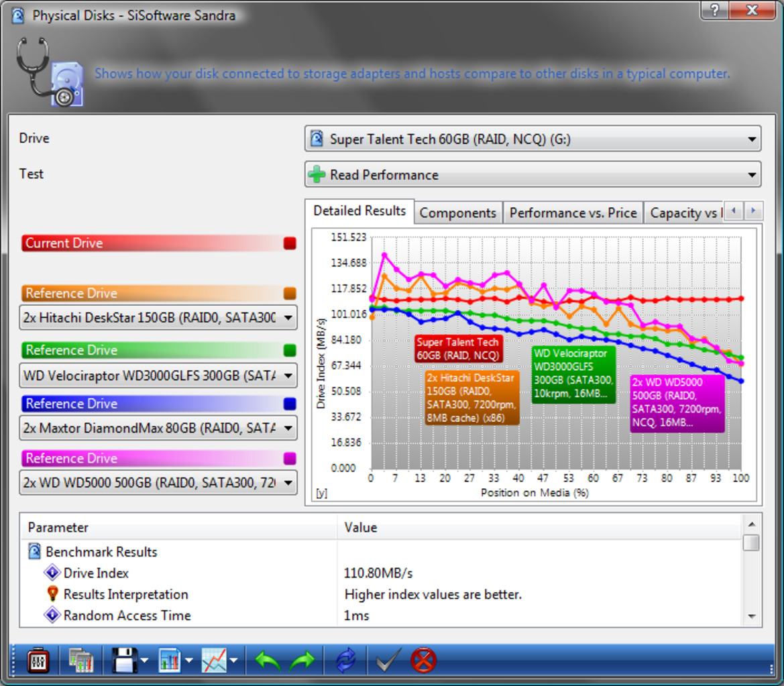Click the red Current Drive color swatch

point(290,243)
